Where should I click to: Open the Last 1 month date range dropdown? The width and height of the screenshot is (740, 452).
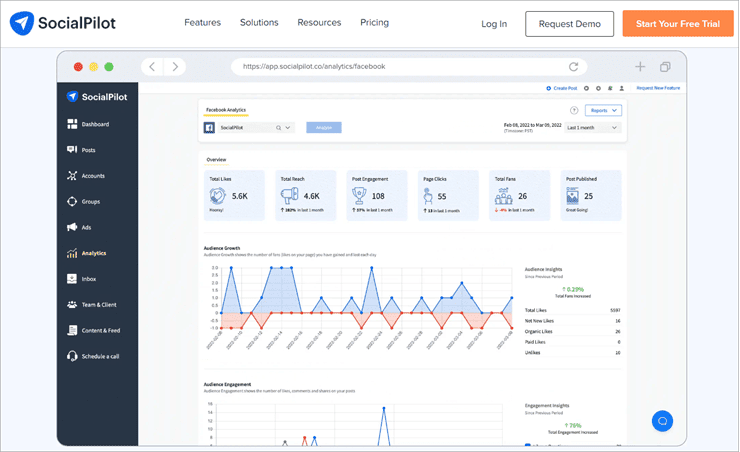pyautogui.click(x=593, y=128)
